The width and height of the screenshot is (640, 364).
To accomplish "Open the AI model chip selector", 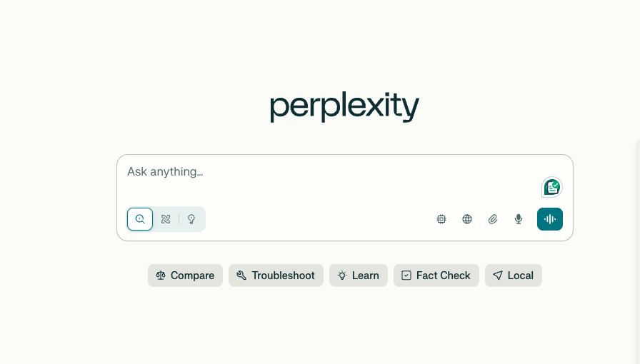I will tap(441, 219).
